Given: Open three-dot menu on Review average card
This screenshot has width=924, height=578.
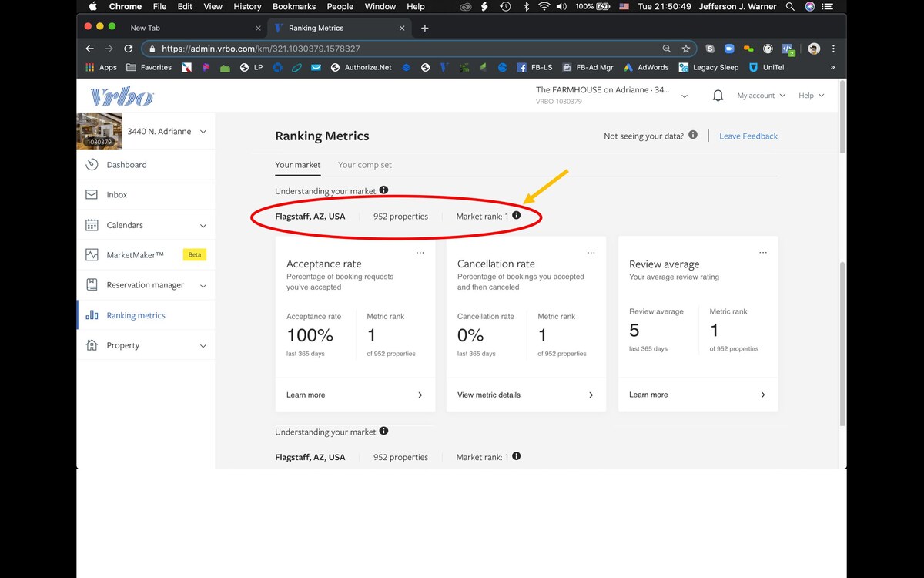Looking at the screenshot, I should (x=763, y=253).
